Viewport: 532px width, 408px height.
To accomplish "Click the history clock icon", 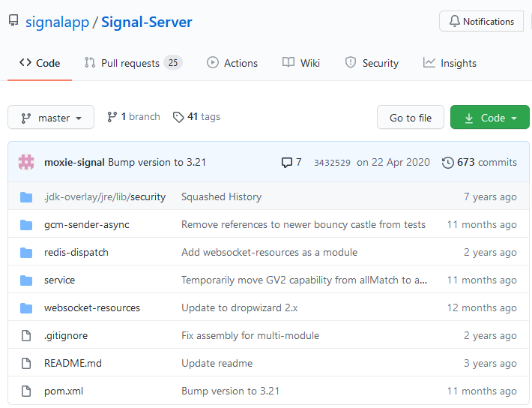I will click(x=448, y=163).
